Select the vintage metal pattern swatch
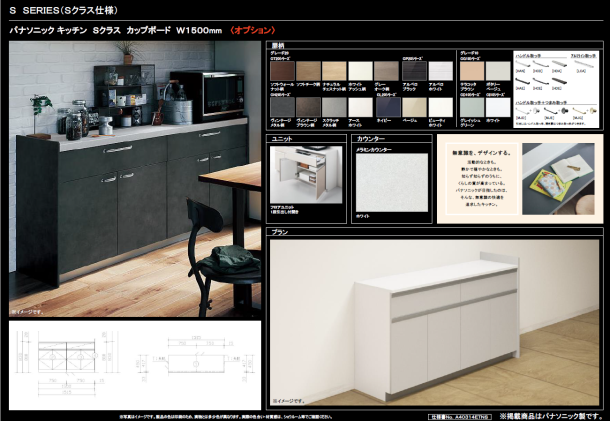Image resolution: width=610 pixels, height=421 pixels. tap(282, 107)
